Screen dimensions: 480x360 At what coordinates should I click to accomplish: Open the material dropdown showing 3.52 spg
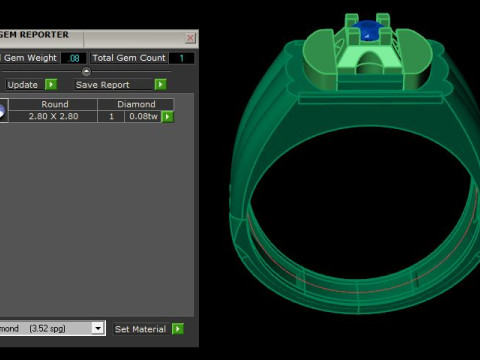[98, 329]
